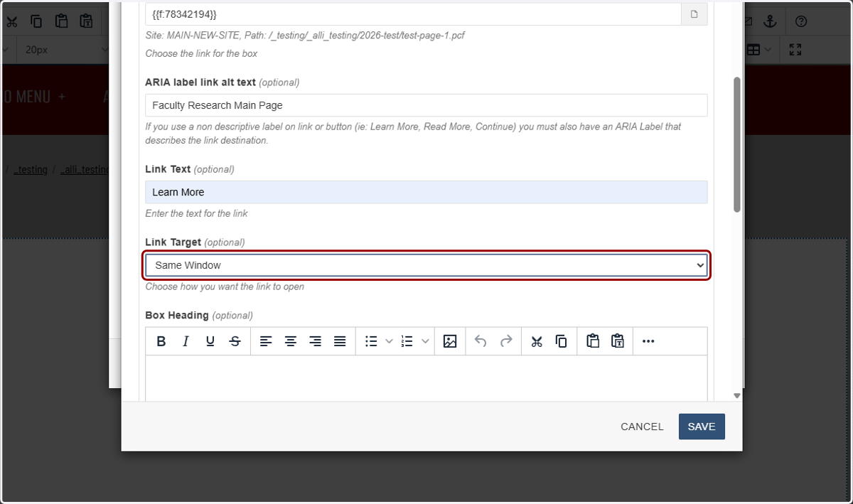Image resolution: width=853 pixels, height=504 pixels.
Task: Click the MENU + item in background page
Action: 34,97
